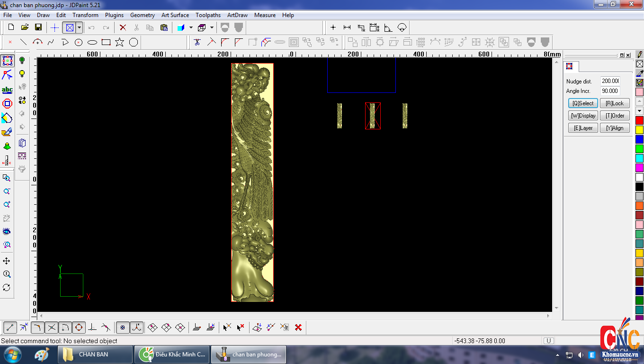Expand the cyan cube view dropdown arrow

(x=191, y=27)
